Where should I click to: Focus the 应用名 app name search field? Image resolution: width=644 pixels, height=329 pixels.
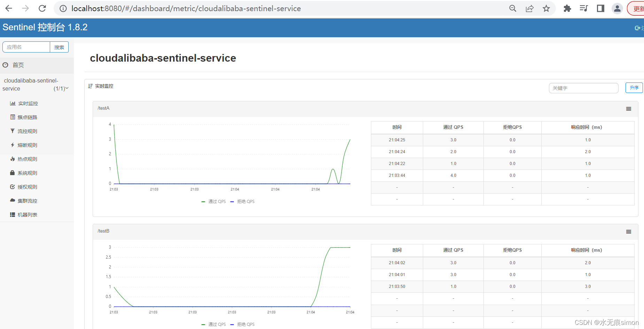click(x=26, y=47)
